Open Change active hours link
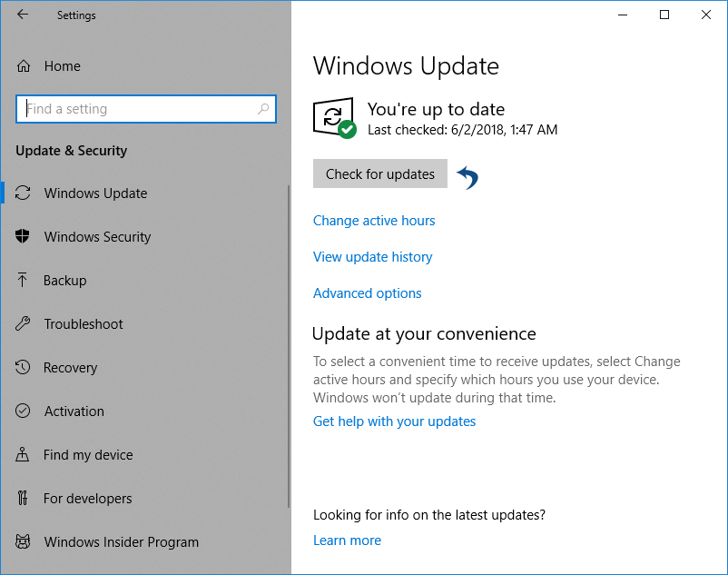Screen dimensions: 728x575 coord(374,221)
